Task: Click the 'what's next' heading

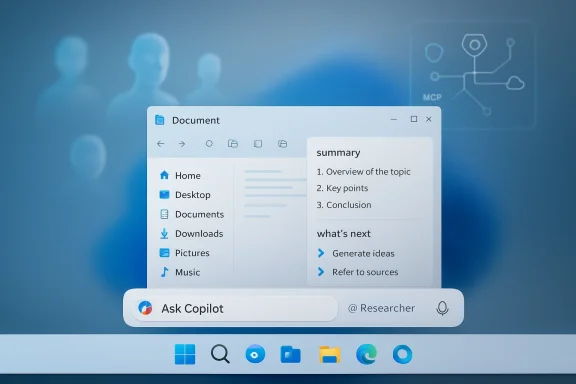Action: point(343,234)
